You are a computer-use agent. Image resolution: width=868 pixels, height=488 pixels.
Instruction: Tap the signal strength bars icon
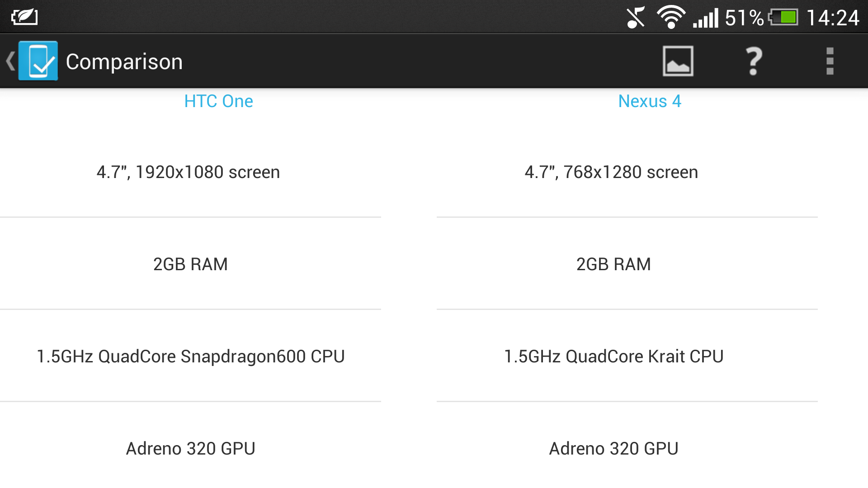click(706, 19)
